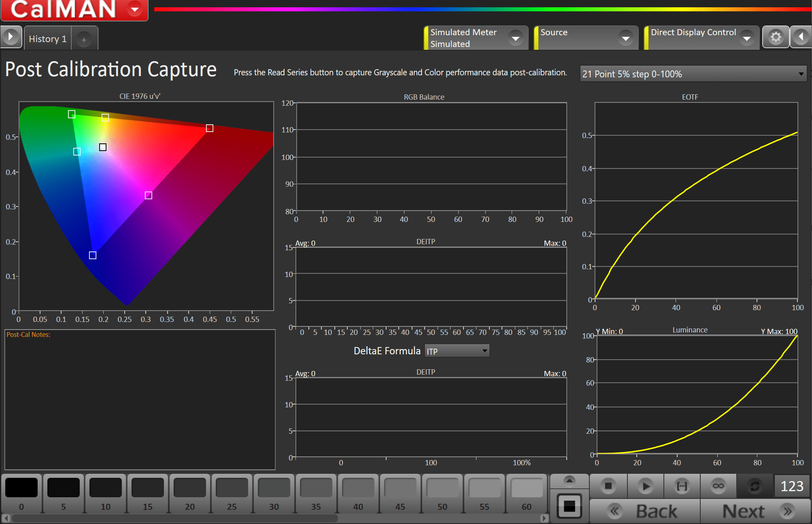Open the Simulated Meter panel
This screenshot has height=524, width=812.
pos(475,38)
